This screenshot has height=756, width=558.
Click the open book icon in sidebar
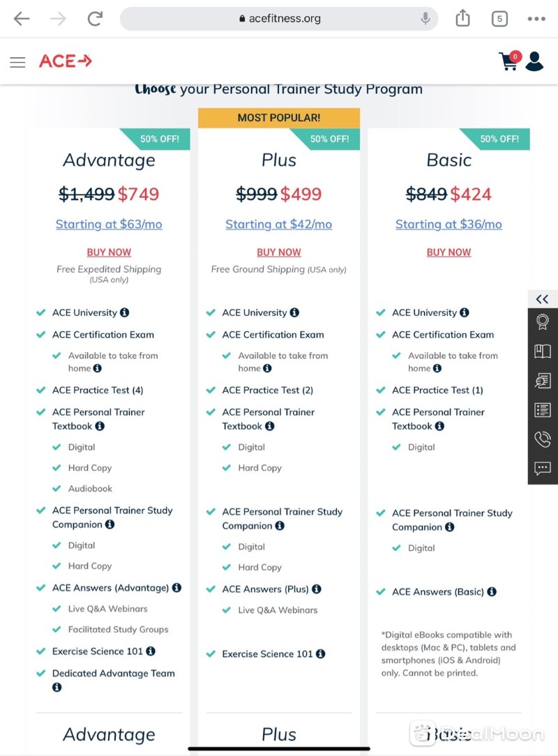click(x=543, y=351)
